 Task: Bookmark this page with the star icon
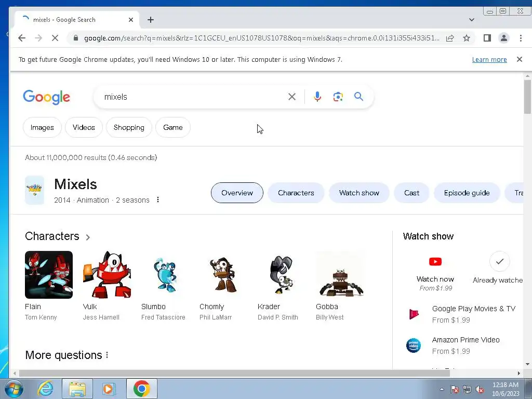[x=467, y=38]
